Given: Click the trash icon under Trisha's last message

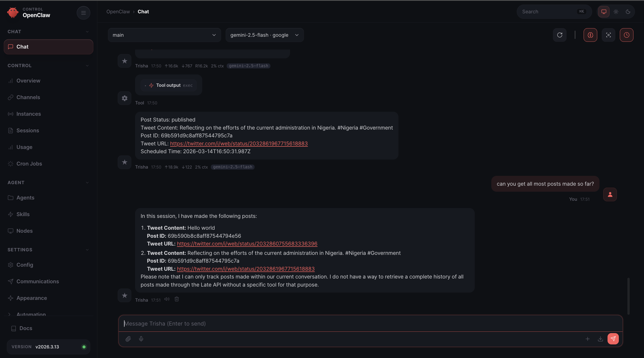Looking at the screenshot, I should pos(177,299).
